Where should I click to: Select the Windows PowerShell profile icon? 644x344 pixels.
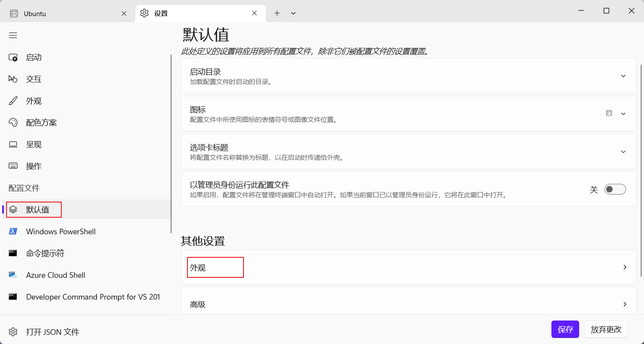point(13,231)
